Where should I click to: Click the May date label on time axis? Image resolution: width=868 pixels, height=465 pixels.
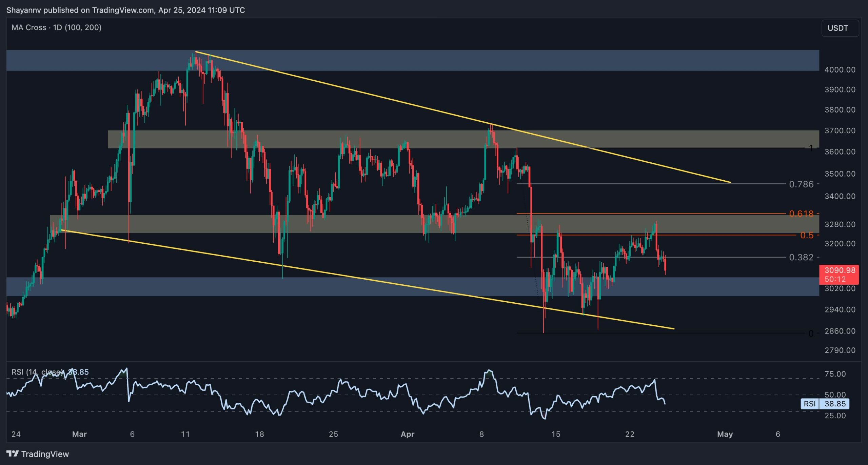coord(725,434)
